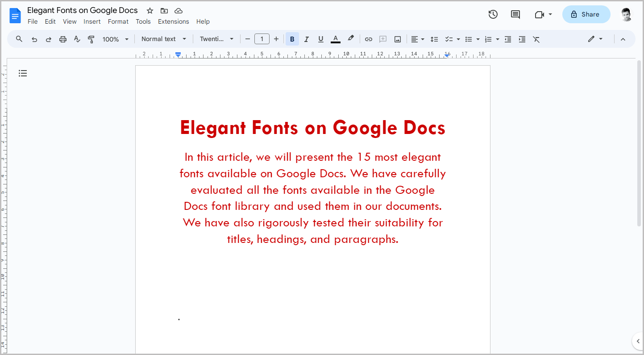Add a comment
Viewport: 644px width, 355px height.
[x=382, y=39]
